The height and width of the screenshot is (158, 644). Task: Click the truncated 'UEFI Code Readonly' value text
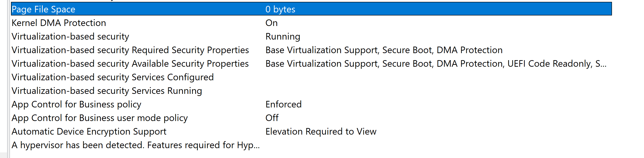tap(550, 64)
